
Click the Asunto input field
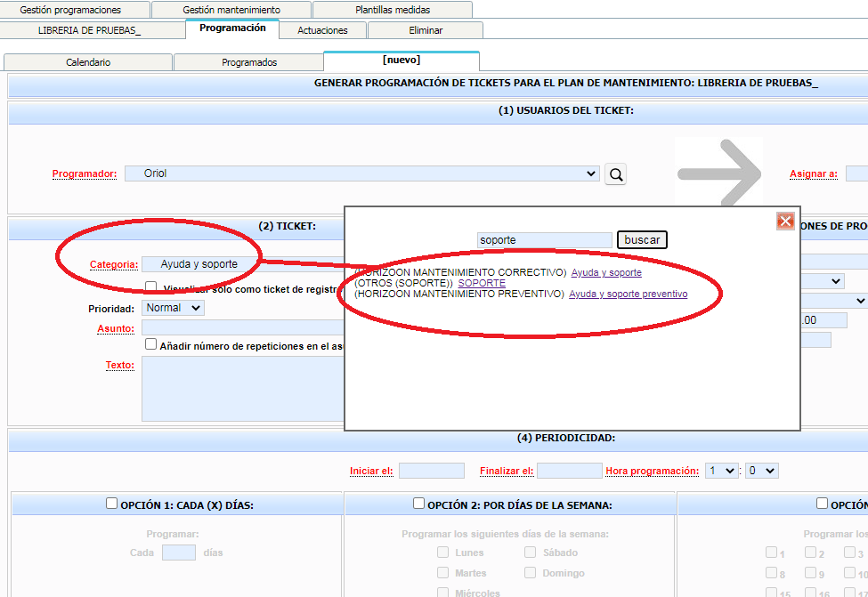[243, 327]
